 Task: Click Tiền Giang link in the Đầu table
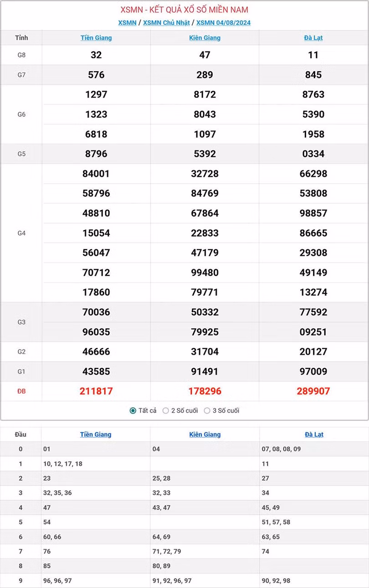(96, 434)
